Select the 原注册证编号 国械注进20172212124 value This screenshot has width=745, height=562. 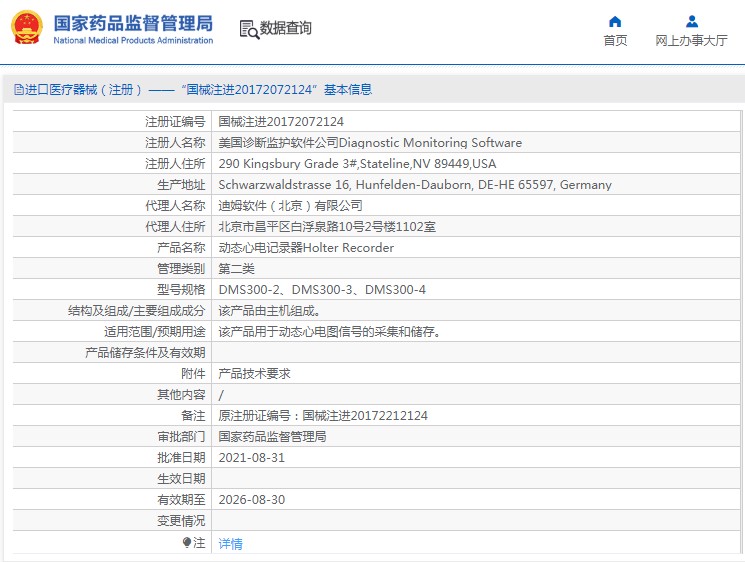coord(323,416)
